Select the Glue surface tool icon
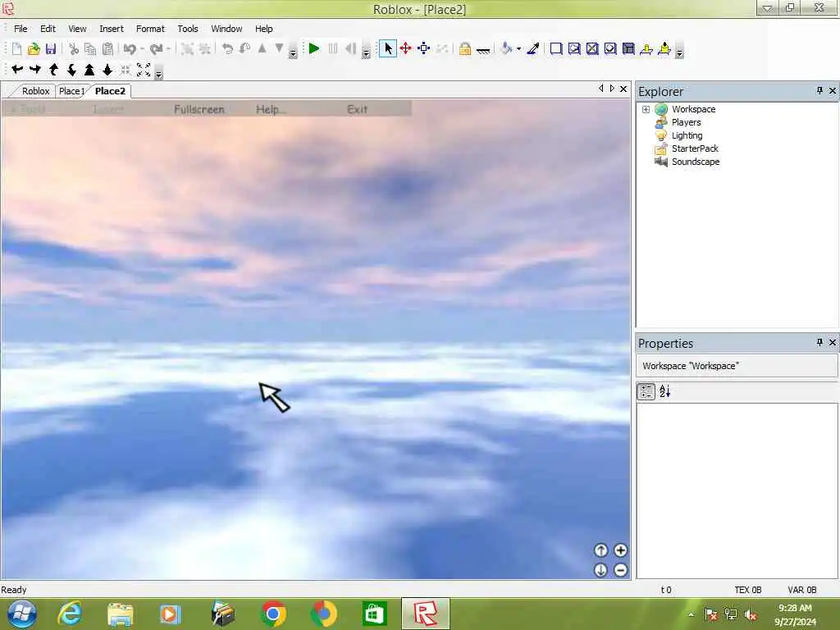The height and width of the screenshot is (630, 840). (x=574, y=49)
